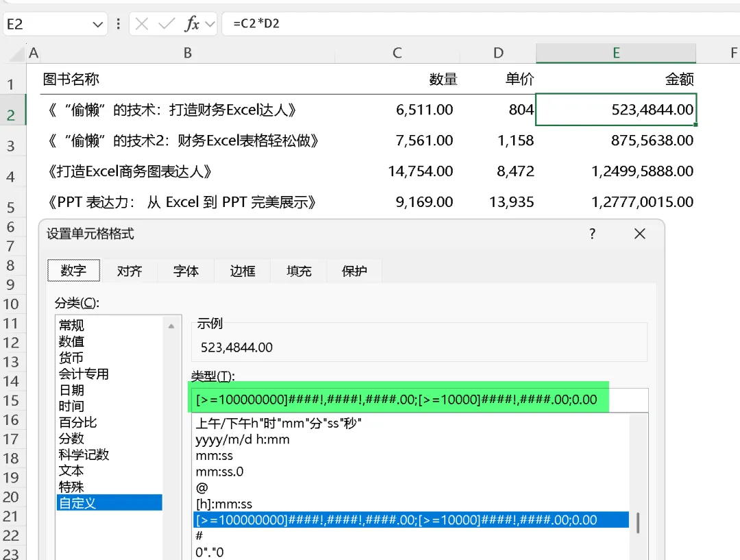Switch to the 数字 tab

coord(73,271)
